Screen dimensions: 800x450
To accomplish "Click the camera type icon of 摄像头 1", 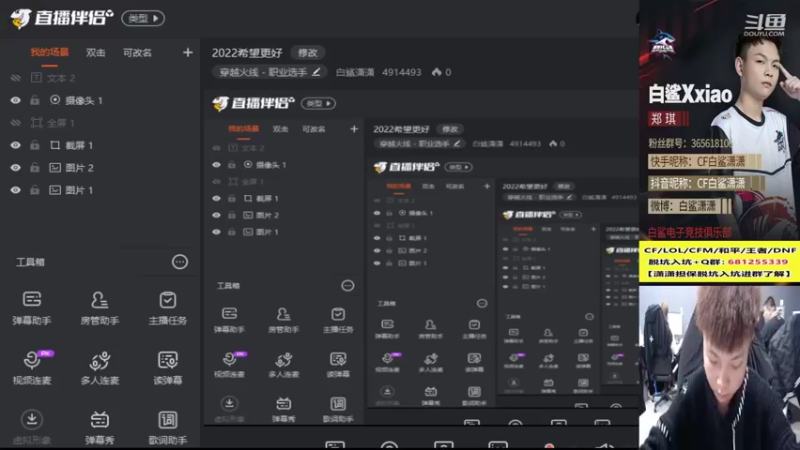I will 55,100.
